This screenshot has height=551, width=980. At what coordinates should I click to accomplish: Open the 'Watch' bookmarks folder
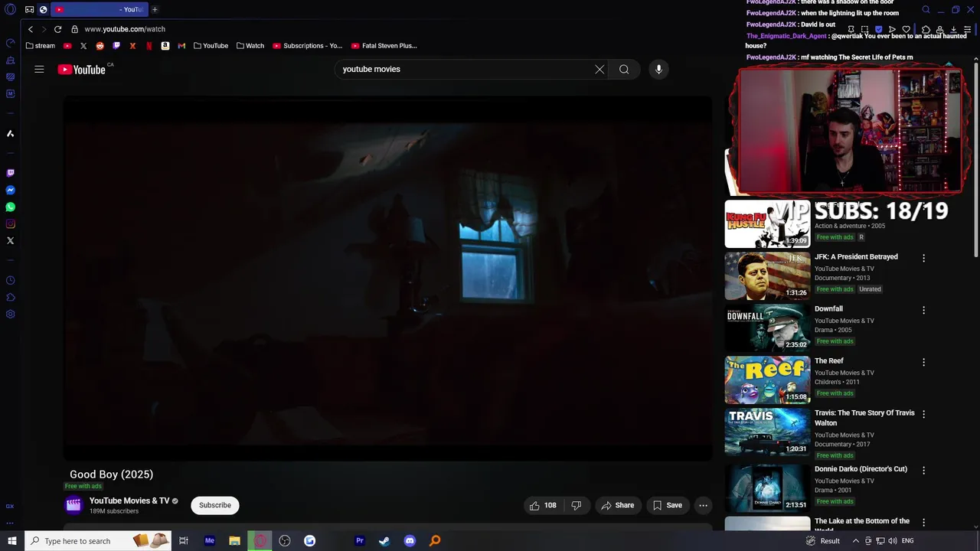(x=250, y=46)
